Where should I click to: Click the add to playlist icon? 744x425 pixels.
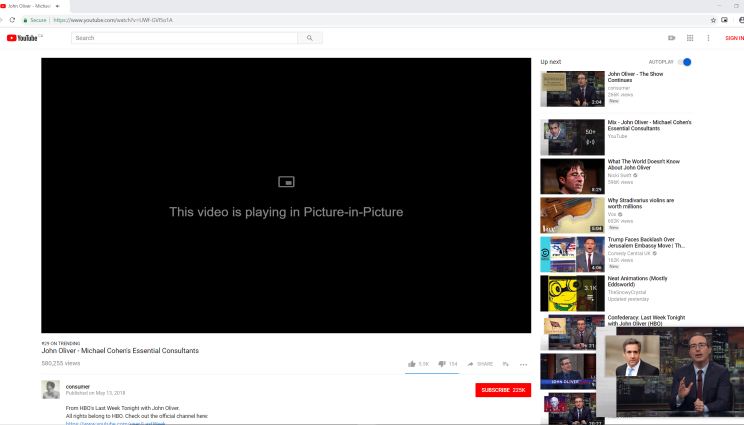(506, 364)
